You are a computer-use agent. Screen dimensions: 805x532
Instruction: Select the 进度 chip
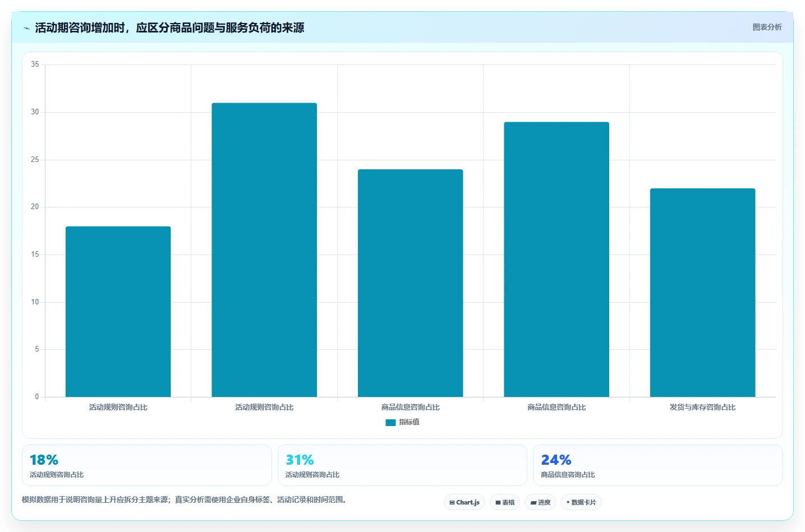540,502
